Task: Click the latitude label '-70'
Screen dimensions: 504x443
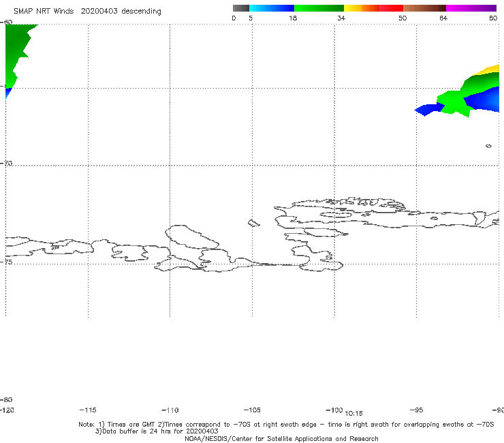Action: [6, 164]
